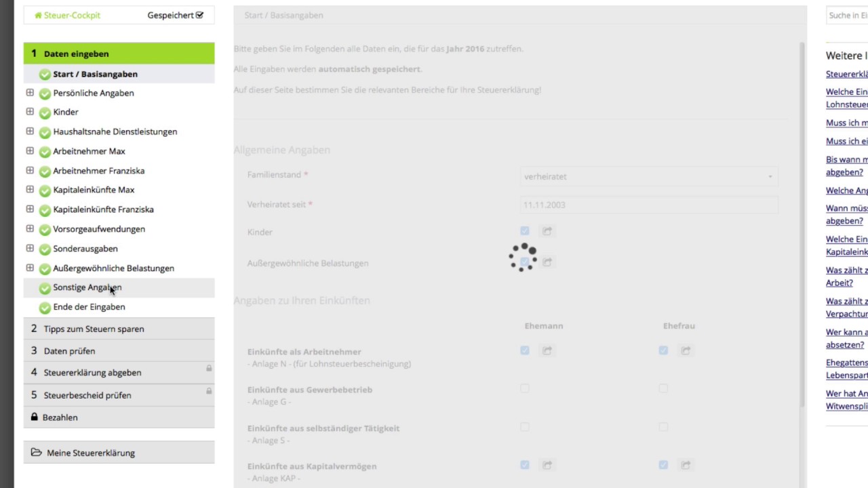
Task: Select Sonstige Angaben entry
Action: click(119, 287)
